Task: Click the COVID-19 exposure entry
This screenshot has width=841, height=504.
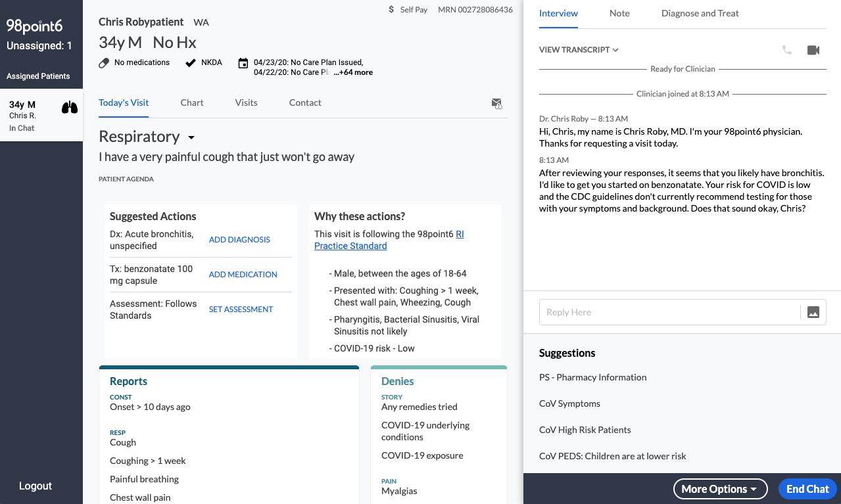Action: (422, 455)
